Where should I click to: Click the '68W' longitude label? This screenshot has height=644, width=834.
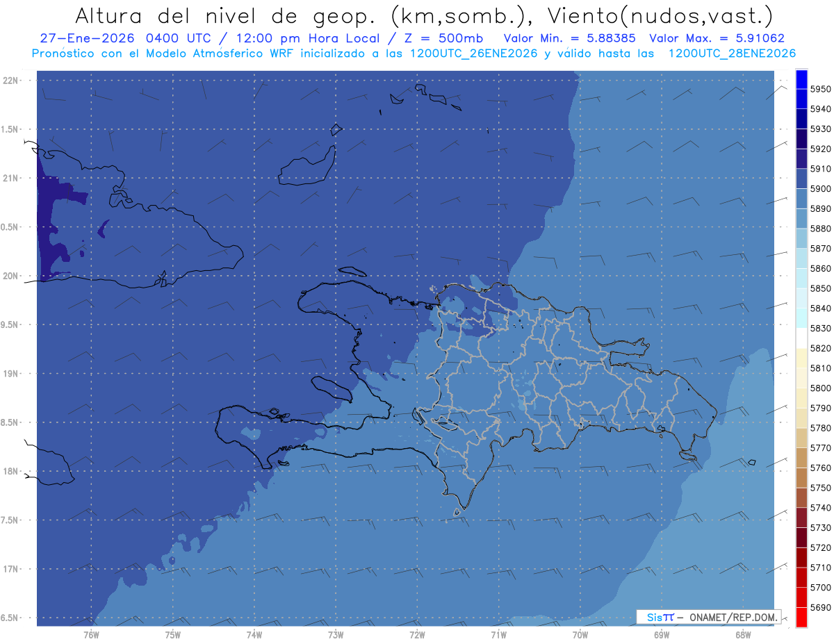pyautogui.click(x=743, y=635)
